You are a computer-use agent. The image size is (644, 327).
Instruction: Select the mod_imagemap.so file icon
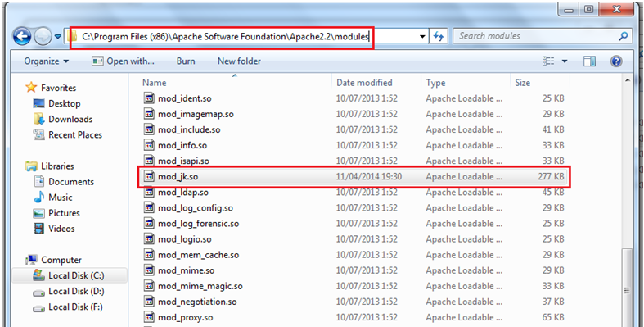click(x=149, y=114)
